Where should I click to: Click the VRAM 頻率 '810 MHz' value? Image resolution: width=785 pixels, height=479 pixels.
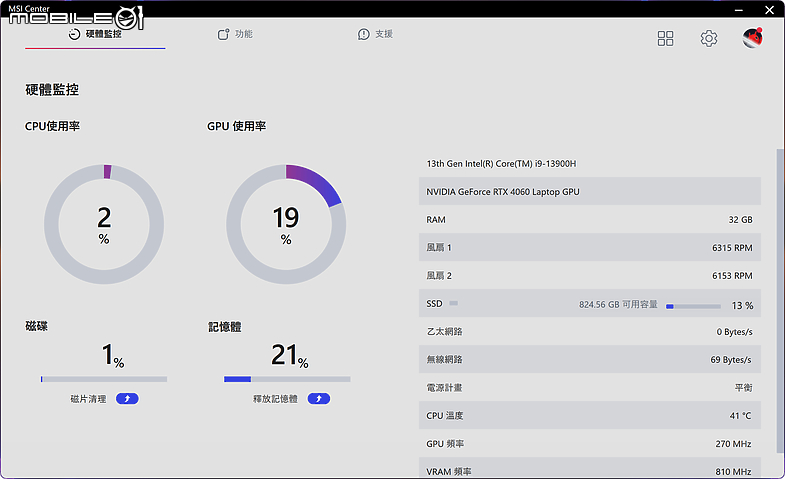(733, 471)
